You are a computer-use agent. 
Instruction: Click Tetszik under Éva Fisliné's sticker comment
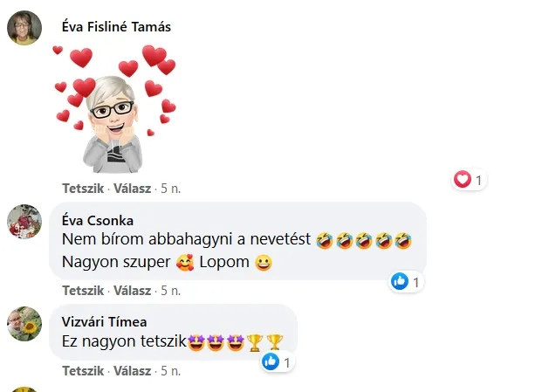coord(84,188)
